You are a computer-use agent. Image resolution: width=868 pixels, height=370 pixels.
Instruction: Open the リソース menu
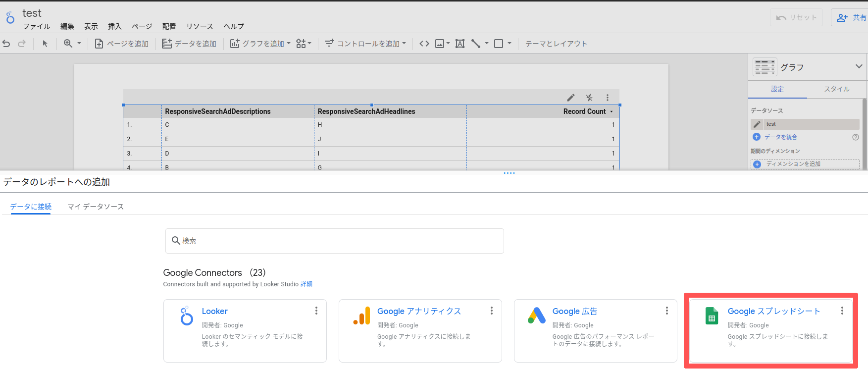(x=200, y=26)
